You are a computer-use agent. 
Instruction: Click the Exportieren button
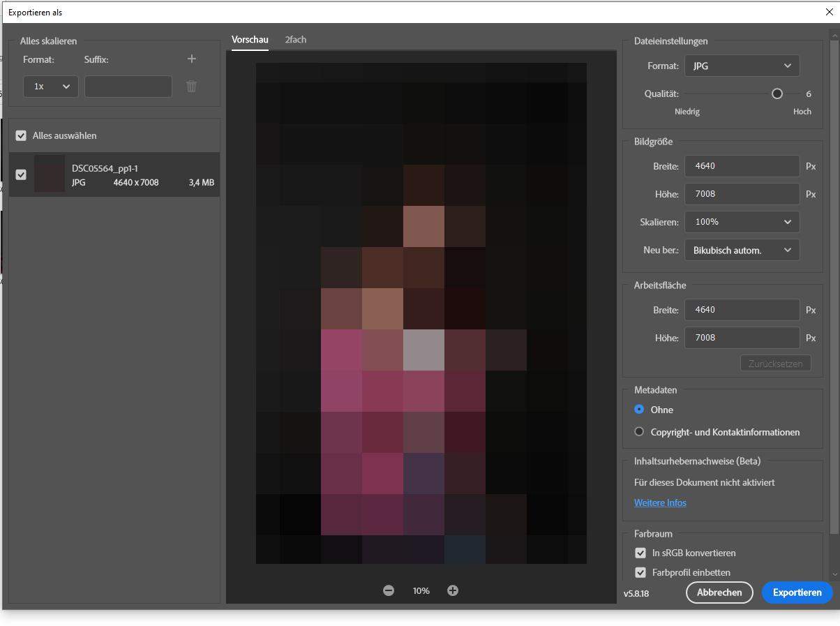(x=797, y=593)
